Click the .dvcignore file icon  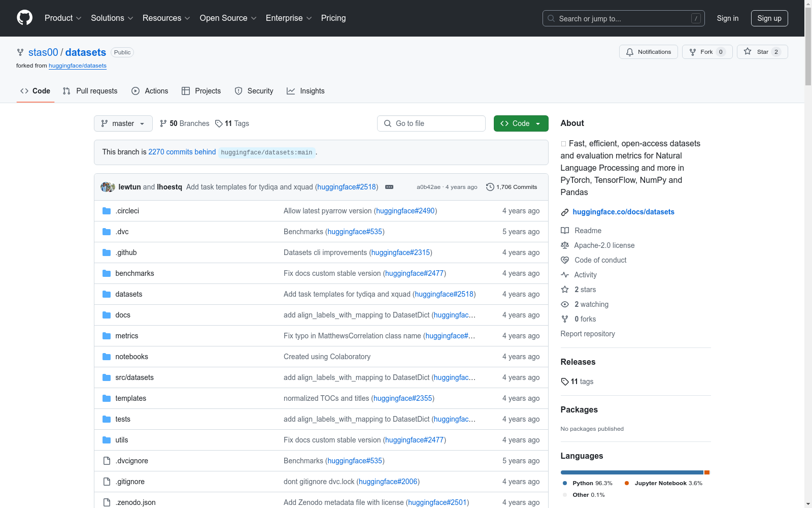pyautogui.click(x=107, y=461)
